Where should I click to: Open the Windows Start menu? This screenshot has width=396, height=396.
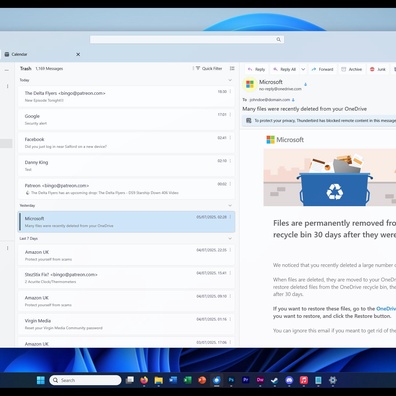pos(41,380)
